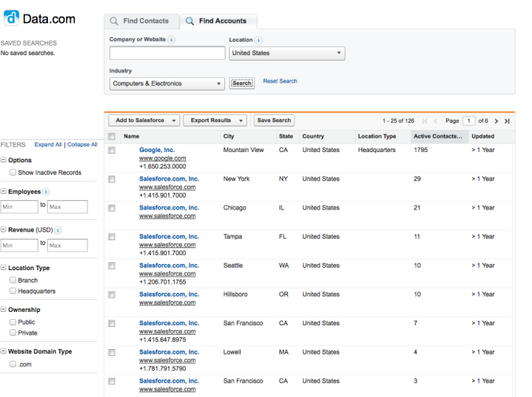532x397 pixels.
Task: Click the magnifier icon on Find Accounts tab
Action: pyautogui.click(x=190, y=21)
